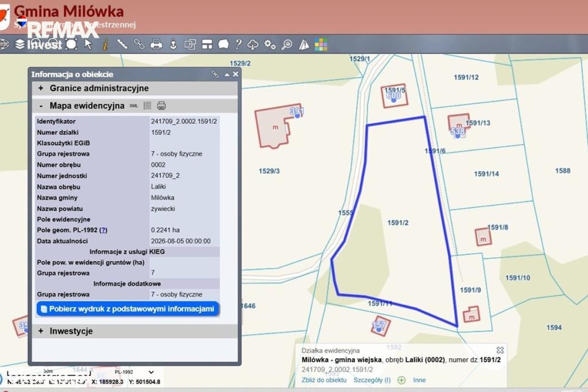Select the arrow pointer tool
The height and width of the screenshot is (392, 588).
point(88,44)
